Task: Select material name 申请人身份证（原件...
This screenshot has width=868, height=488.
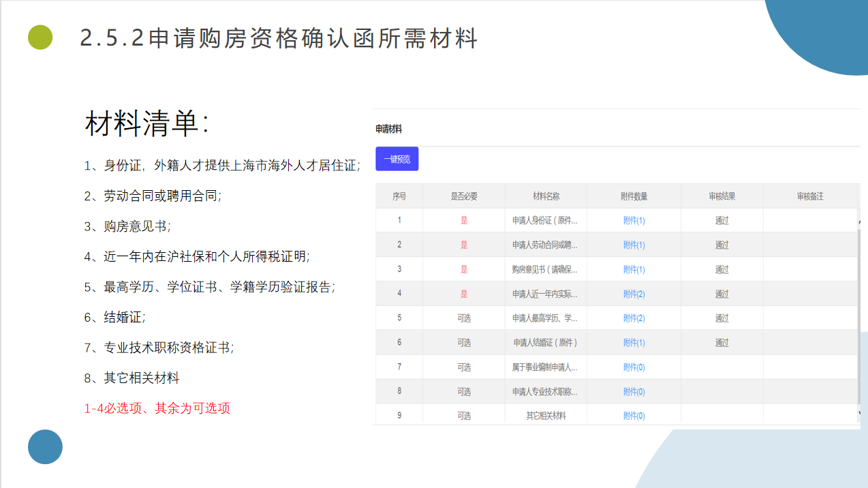Action: coord(545,221)
